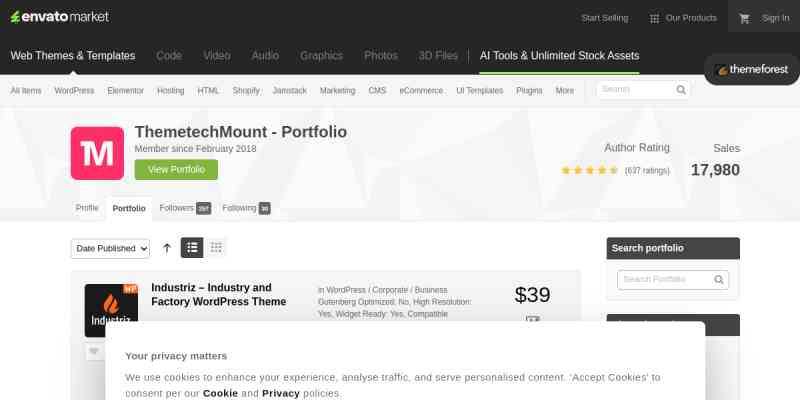
Task: Switch to list view layout
Action: point(192,247)
